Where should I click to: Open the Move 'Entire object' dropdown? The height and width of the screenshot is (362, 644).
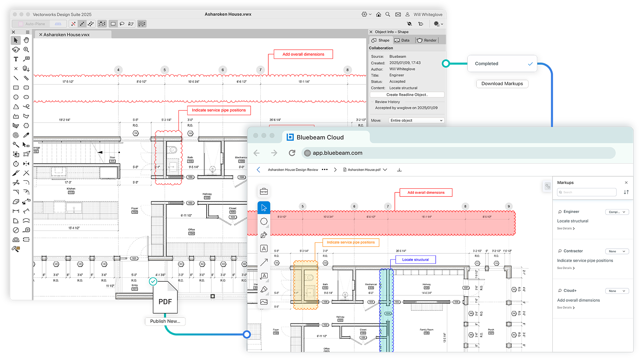coord(416,120)
